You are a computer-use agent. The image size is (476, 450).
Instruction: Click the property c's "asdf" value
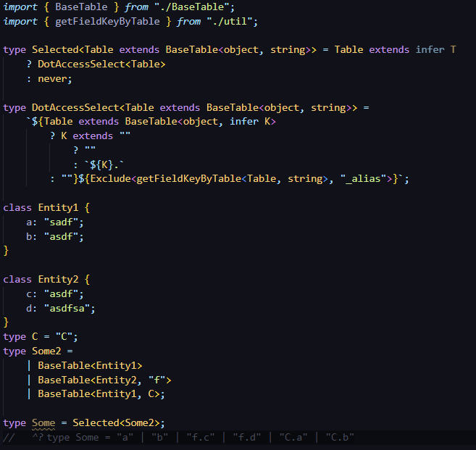pyautogui.click(x=61, y=294)
